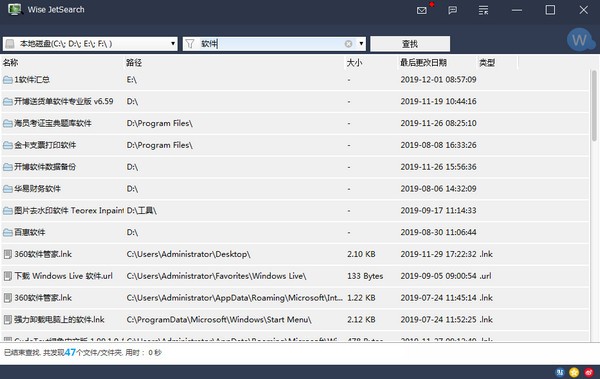Screen dimensions: 600x379
Task: Open the feedback chat icon
Action: pos(452,10)
